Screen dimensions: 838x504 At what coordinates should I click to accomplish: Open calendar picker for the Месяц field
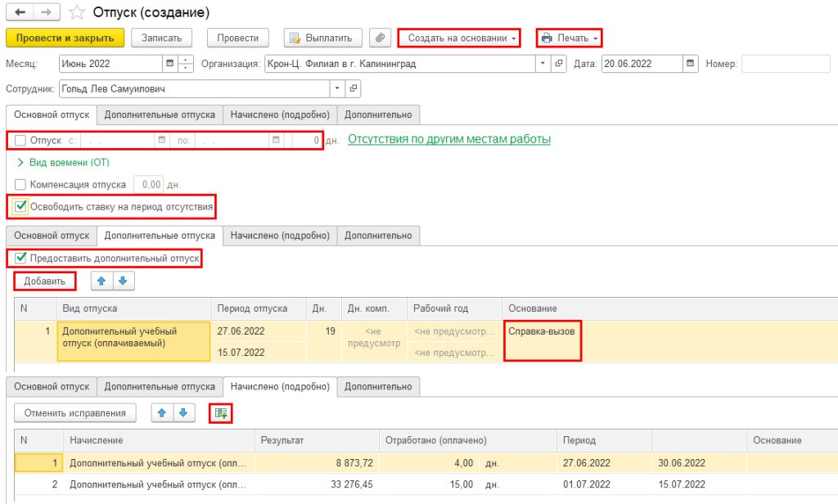click(x=170, y=63)
